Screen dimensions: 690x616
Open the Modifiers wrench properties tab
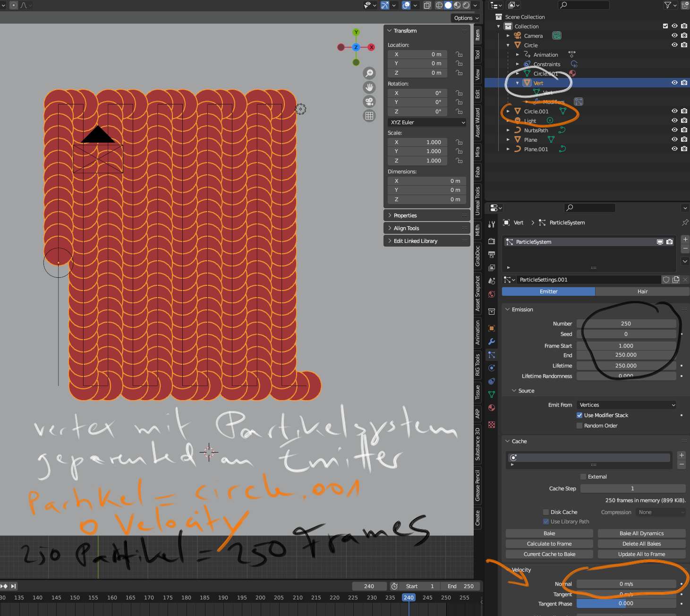[492, 342]
